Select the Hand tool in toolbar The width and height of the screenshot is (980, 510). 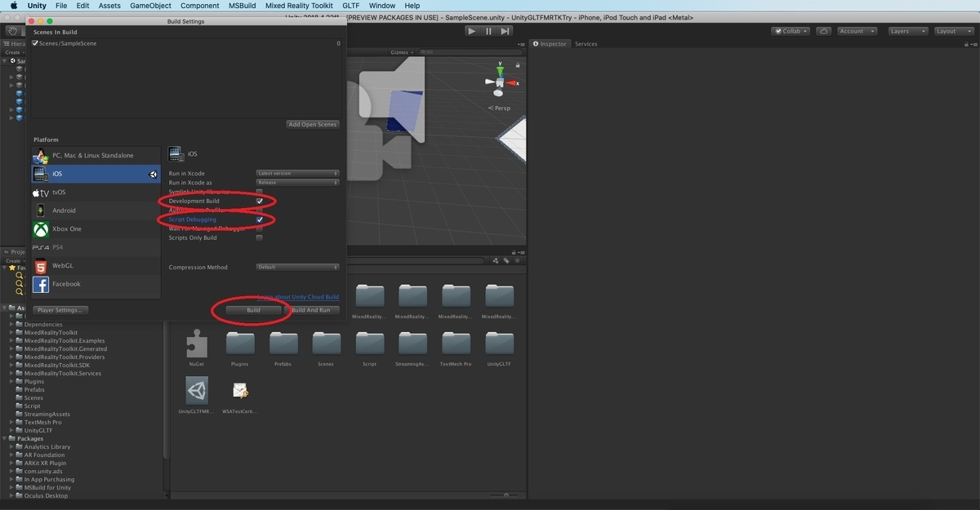point(13,31)
